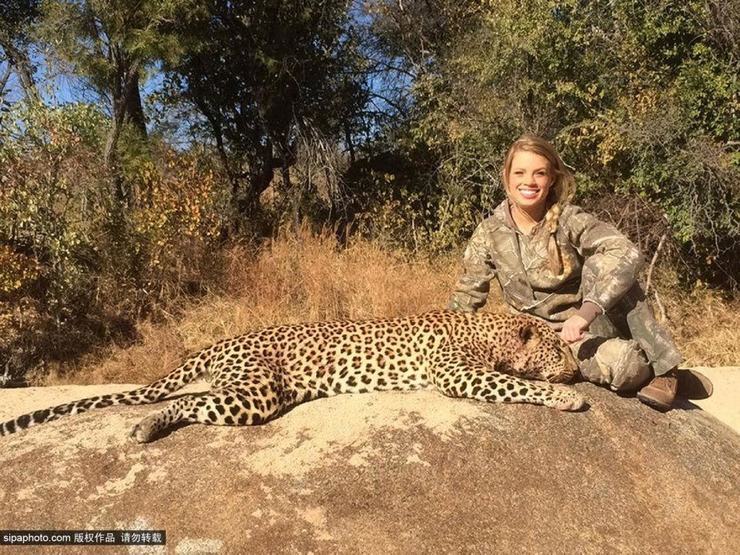Click the leopard's head

tap(536, 352)
